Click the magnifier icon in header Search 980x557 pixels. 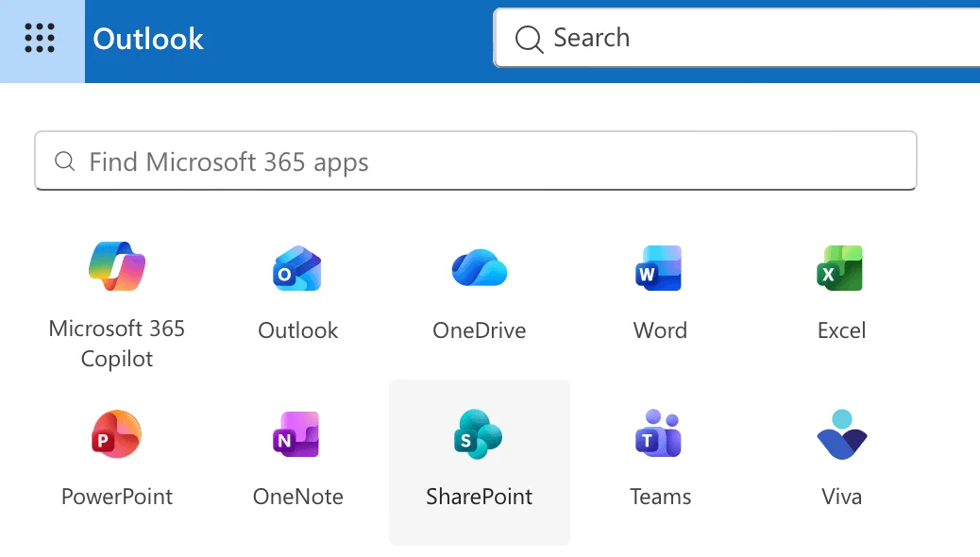tap(529, 39)
